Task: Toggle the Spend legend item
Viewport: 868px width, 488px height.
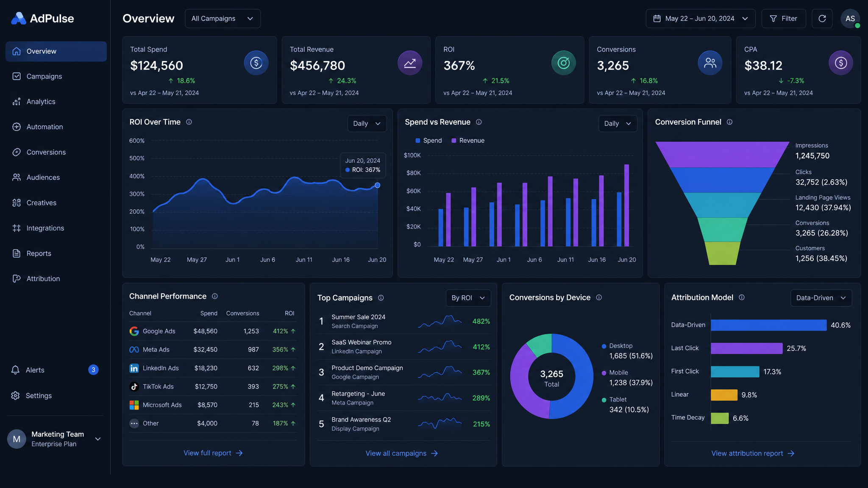Action: pos(428,141)
